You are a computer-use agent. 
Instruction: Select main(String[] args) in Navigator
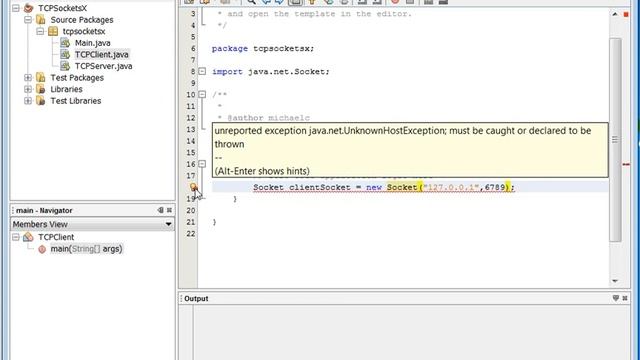point(86,249)
